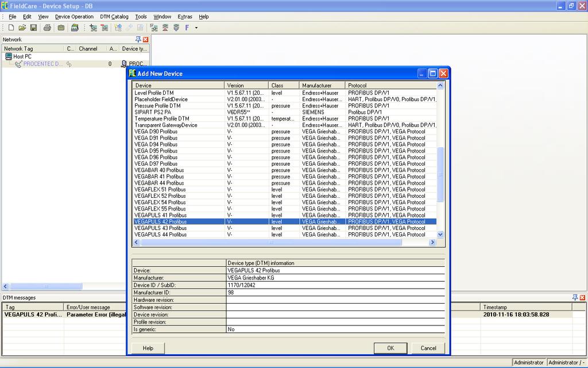Open the device catalog icon in toolbar

(75, 28)
